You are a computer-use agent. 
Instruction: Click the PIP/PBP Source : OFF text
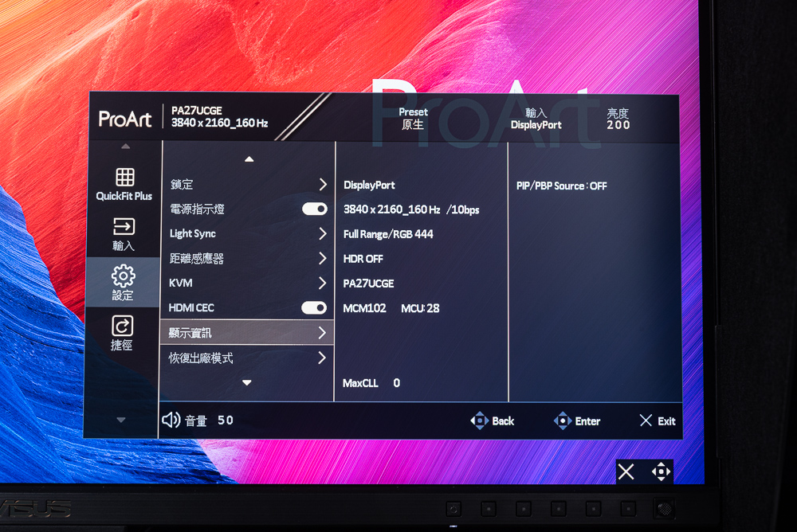point(562,186)
